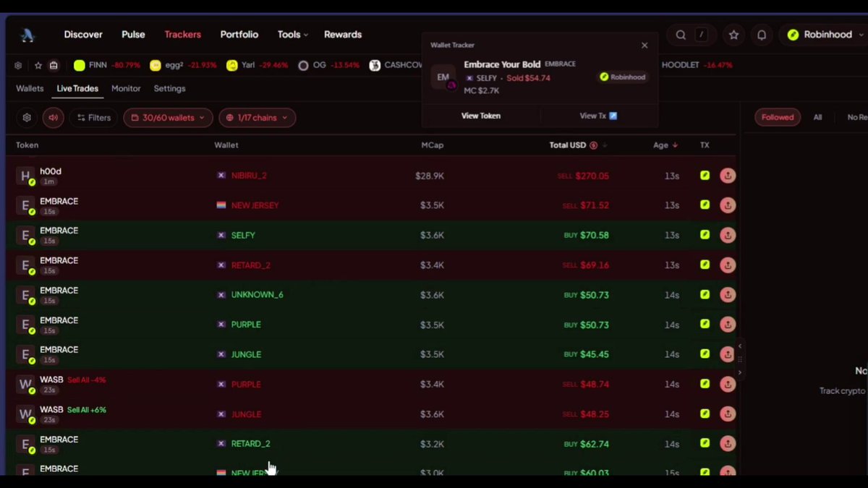Open the Filters button
This screenshot has width=868, height=488.
93,118
